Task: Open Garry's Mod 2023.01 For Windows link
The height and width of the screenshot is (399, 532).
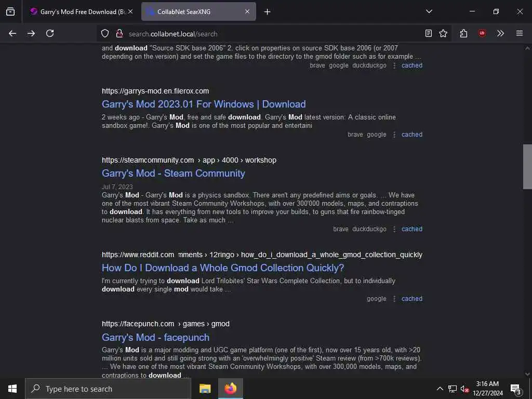Action: pos(204,104)
